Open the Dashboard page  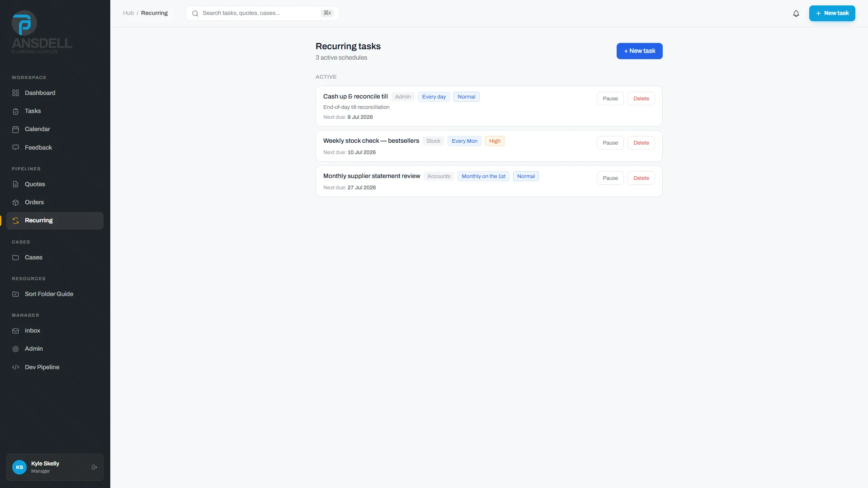(x=55, y=93)
